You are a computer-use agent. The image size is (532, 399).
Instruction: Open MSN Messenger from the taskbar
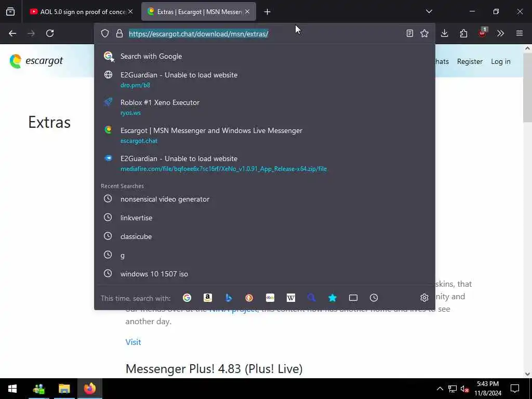pos(39,389)
